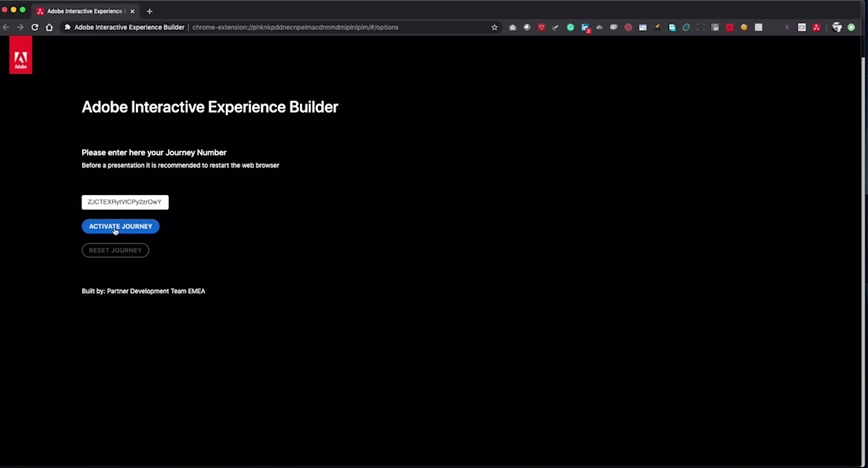Close the Adobe Interactive Experience tab
This screenshot has height=468, width=868.
coord(133,11)
